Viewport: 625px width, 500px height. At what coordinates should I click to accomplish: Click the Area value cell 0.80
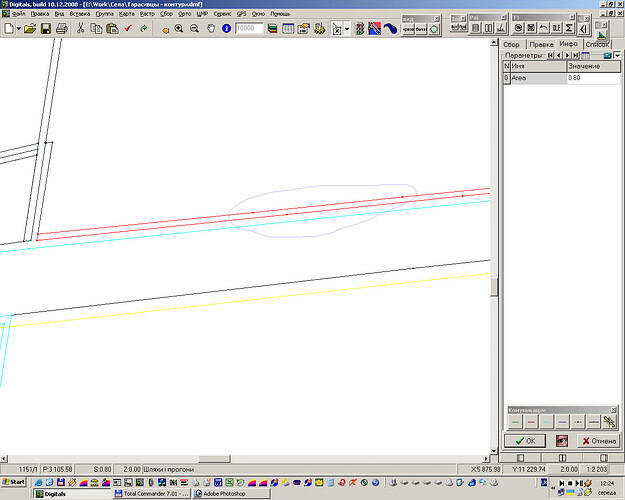coord(593,78)
